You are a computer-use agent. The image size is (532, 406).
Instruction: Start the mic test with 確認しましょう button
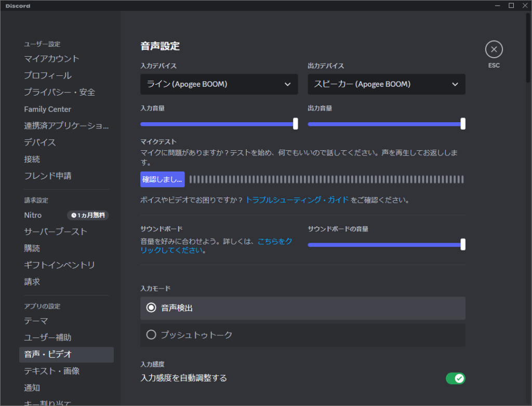click(x=163, y=179)
